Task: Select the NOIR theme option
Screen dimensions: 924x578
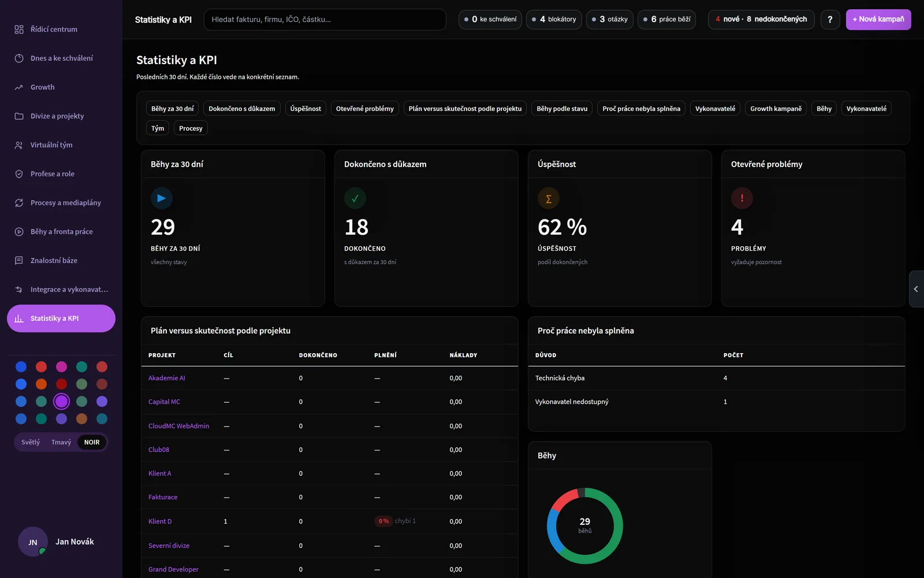Action: 92,442
